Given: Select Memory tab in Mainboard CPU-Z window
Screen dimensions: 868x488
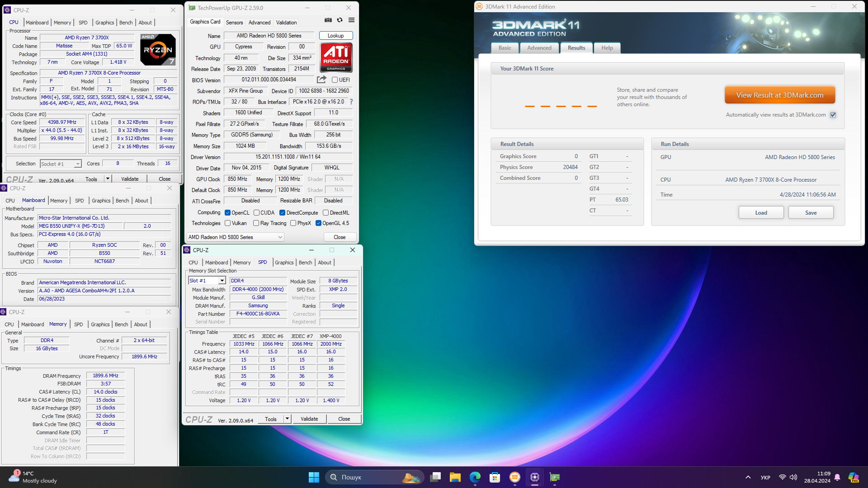Looking at the screenshot, I should pos(59,201).
